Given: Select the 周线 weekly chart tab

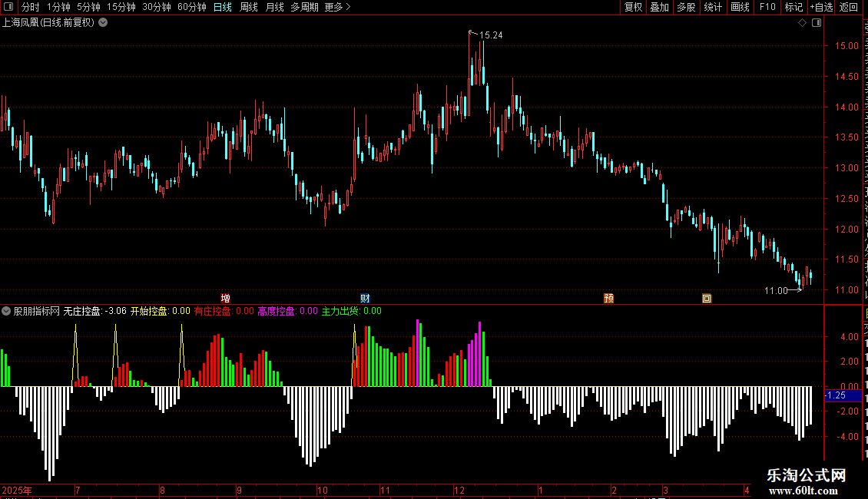Looking at the screenshot, I should (249, 7).
